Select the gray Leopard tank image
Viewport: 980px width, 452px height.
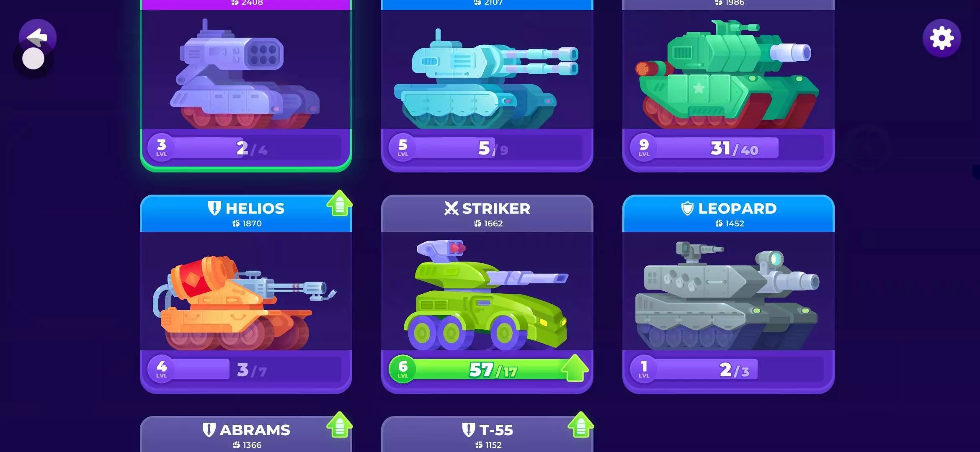coord(727,295)
